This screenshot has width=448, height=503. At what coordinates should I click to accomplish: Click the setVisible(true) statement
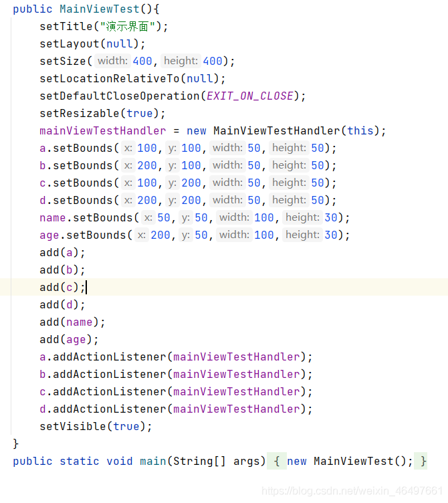tap(96, 426)
